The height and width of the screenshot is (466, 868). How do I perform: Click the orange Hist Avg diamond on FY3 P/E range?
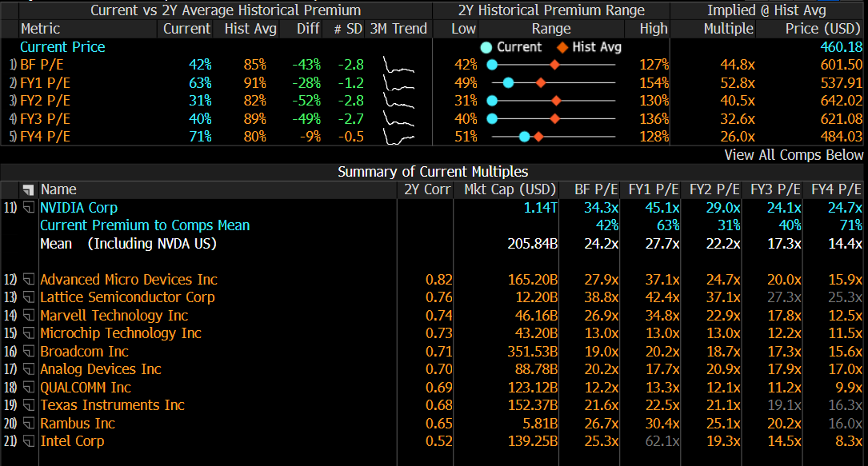[x=554, y=119]
